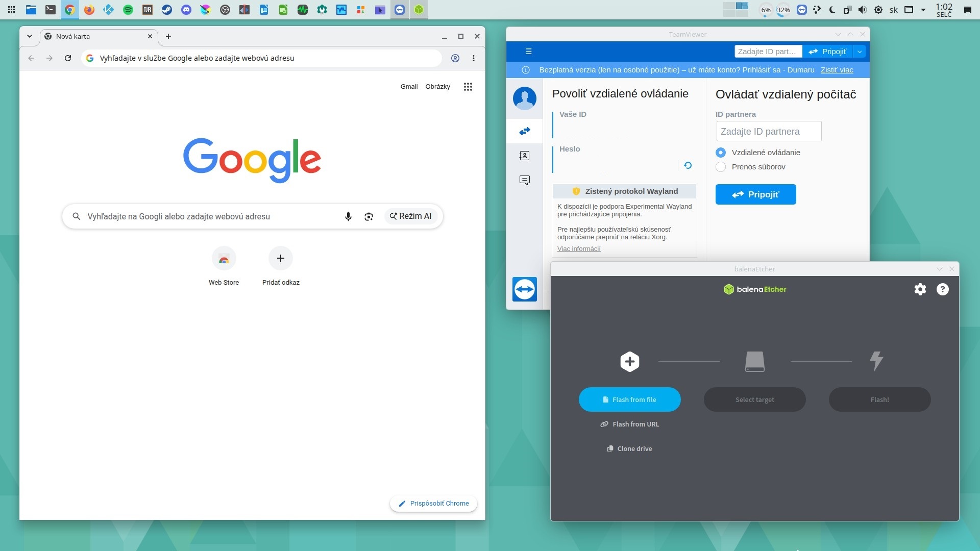Open the volume tray icon

[862, 10]
